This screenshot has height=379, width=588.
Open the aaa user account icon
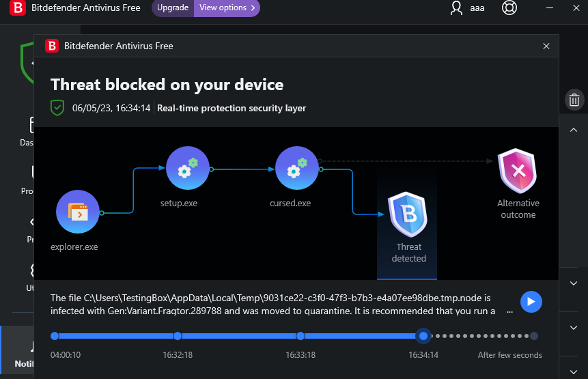click(457, 8)
